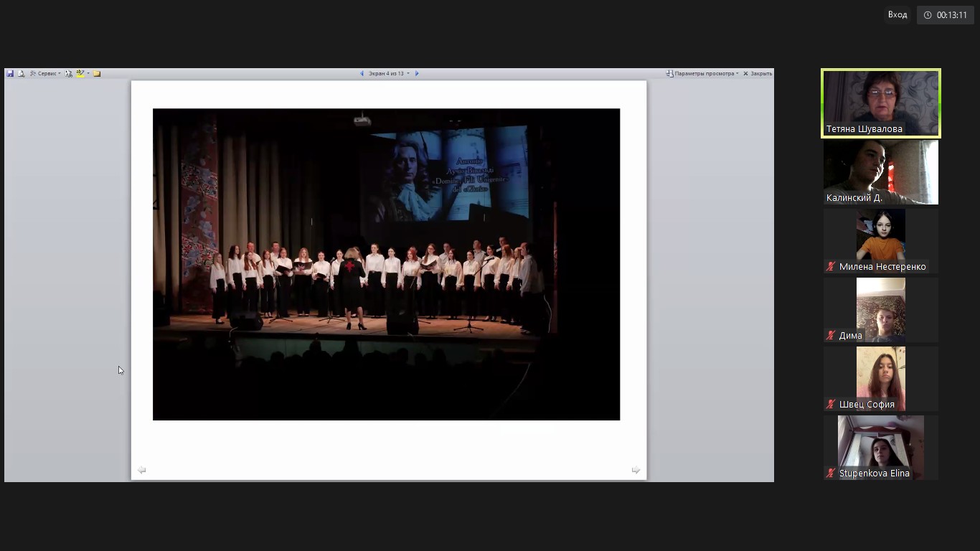This screenshot has height=551, width=980.
Task: Go to next screen using top blue arrow
Action: [417, 73]
